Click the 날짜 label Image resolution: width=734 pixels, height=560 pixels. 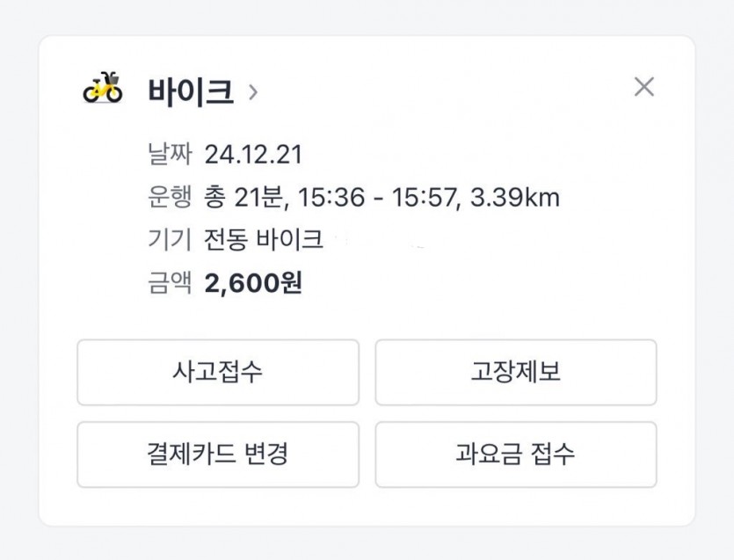tap(170, 155)
